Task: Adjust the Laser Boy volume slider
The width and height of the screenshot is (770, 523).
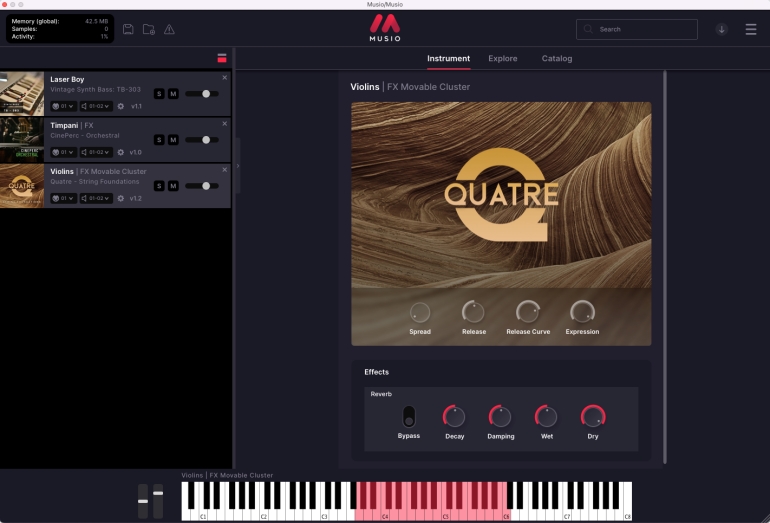Action: pyautogui.click(x=202, y=94)
